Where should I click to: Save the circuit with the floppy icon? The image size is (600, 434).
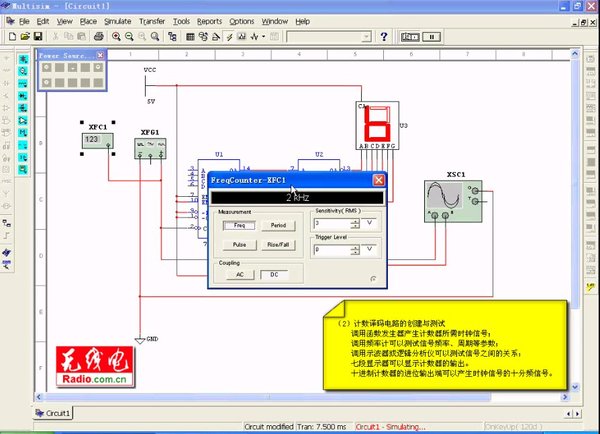[38, 36]
